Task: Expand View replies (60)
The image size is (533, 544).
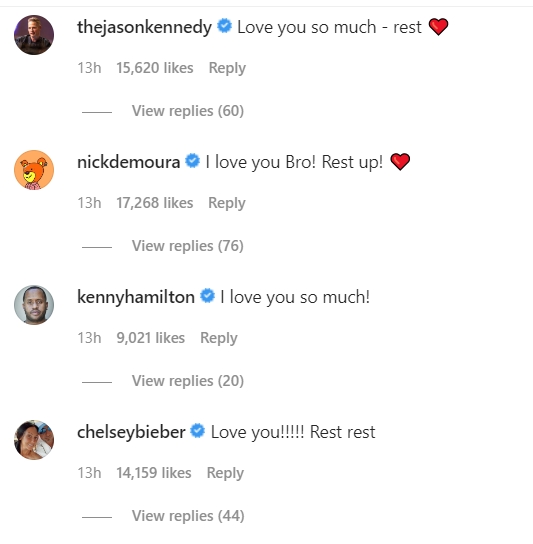Action: [188, 111]
